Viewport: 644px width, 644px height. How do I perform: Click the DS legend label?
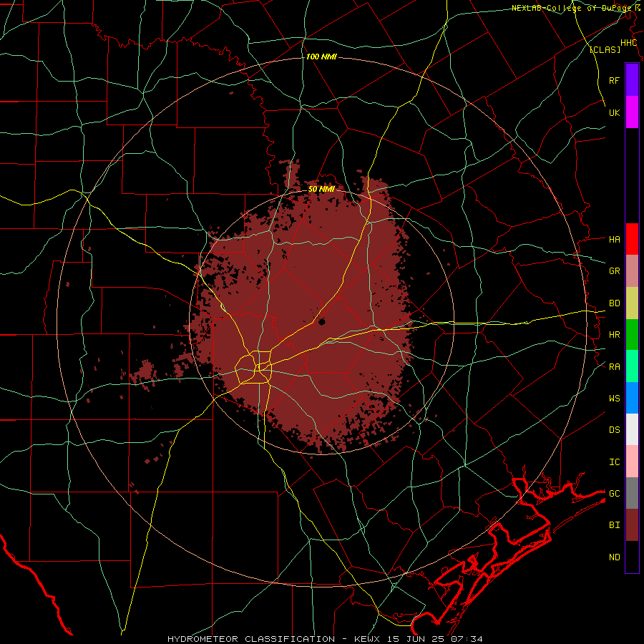(x=614, y=430)
